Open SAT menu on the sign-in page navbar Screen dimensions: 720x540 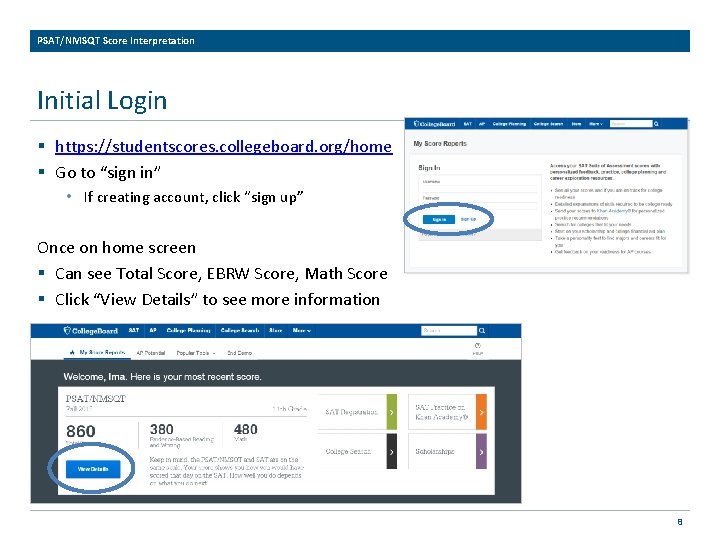pos(467,124)
